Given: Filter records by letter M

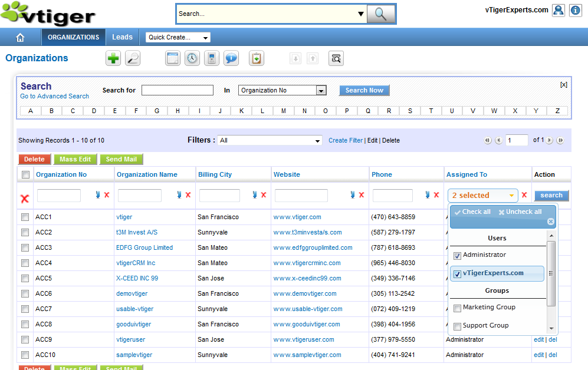Looking at the screenshot, I should [x=284, y=111].
